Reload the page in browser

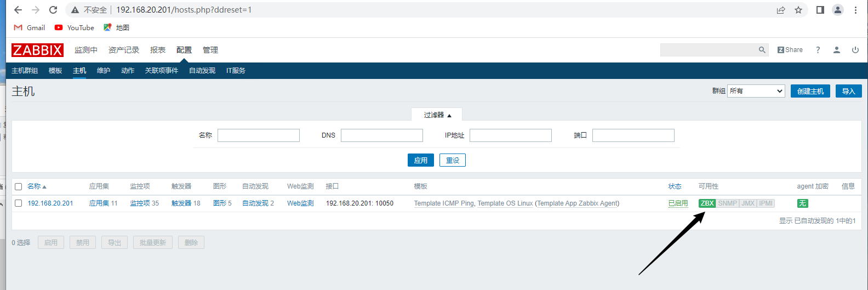click(53, 10)
